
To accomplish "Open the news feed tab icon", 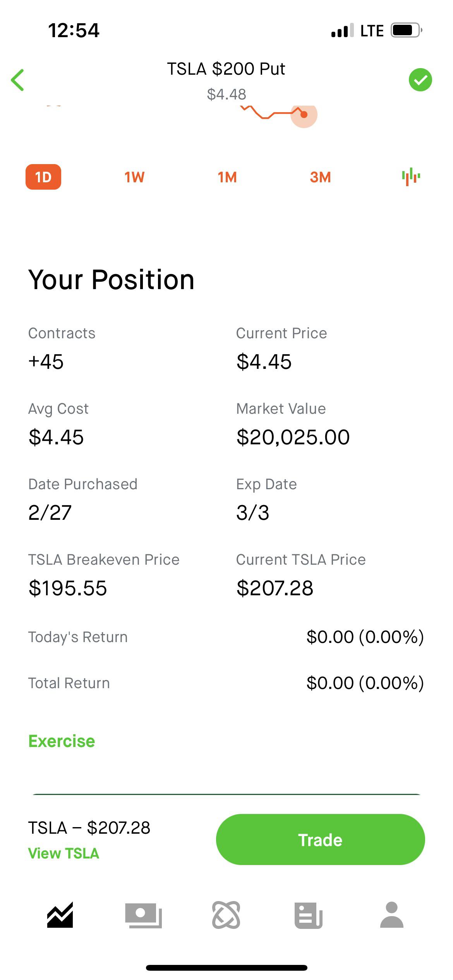I will [x=309, y=915].
